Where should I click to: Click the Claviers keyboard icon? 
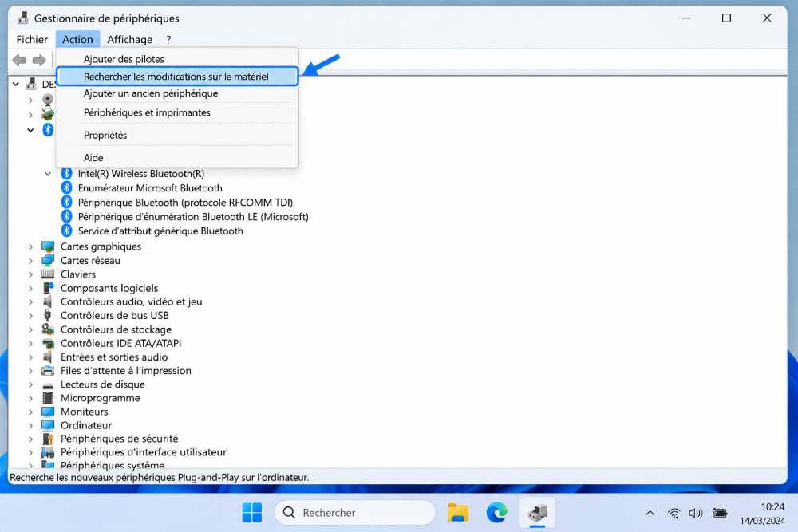pos(48,274)
